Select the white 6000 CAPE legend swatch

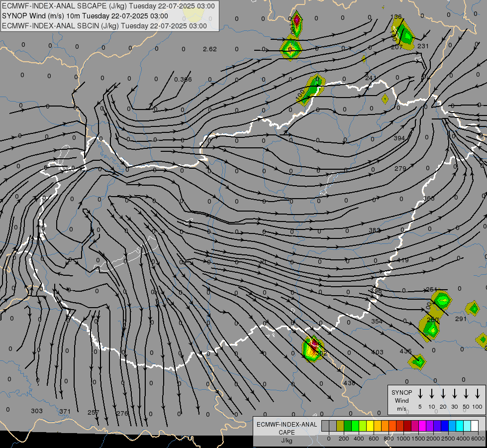(x=474, y=426)
